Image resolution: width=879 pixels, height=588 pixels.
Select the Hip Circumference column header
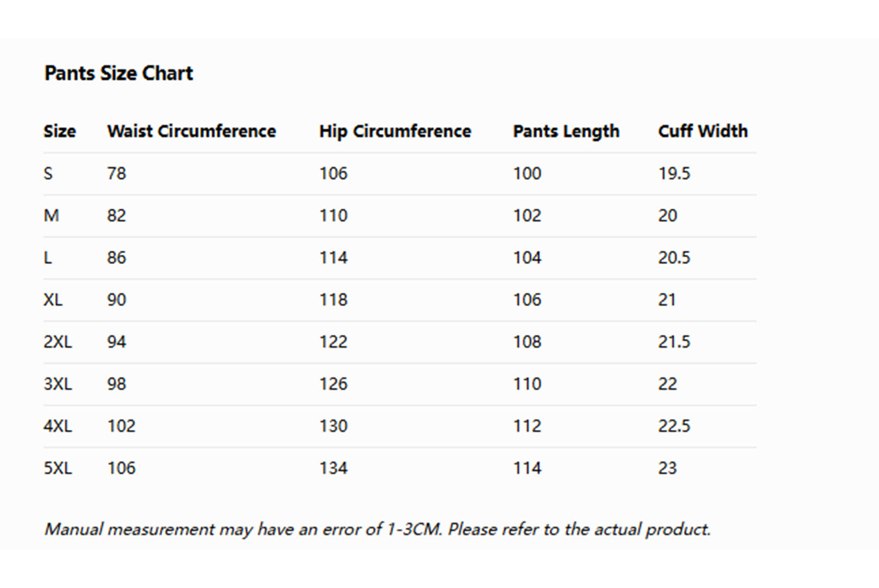[x=394, y=131]
